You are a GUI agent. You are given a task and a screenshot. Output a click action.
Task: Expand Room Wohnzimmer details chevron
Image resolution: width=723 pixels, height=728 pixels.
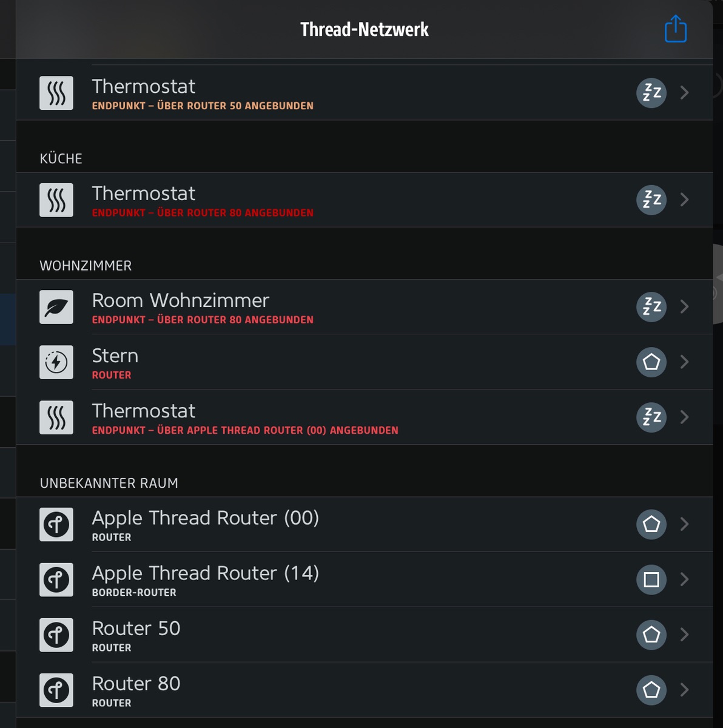point(685,307)
